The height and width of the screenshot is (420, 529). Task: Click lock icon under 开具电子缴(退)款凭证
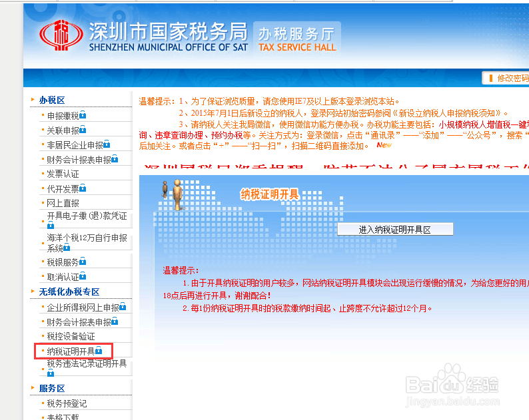(x=51, y=225)
